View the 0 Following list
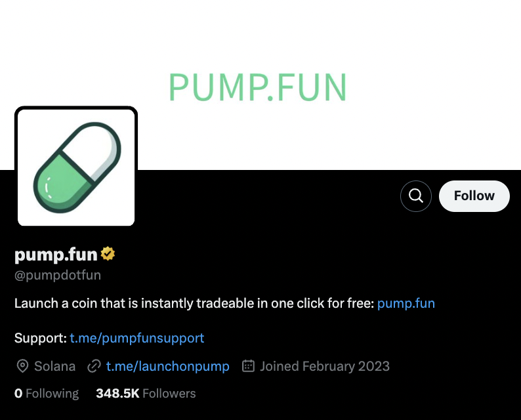Image resolution: width=521 pixels, height=420 pixels. click(x=47, y=394)
